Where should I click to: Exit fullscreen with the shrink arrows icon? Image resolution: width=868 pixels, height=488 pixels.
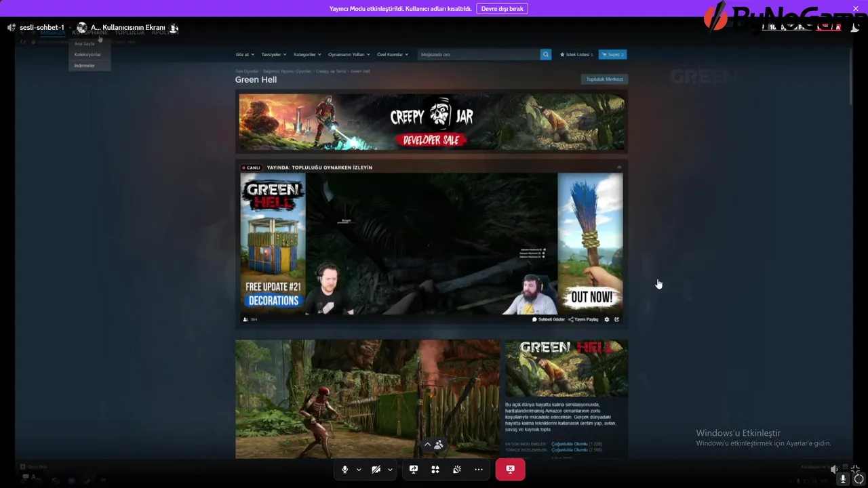click(856, 469)
